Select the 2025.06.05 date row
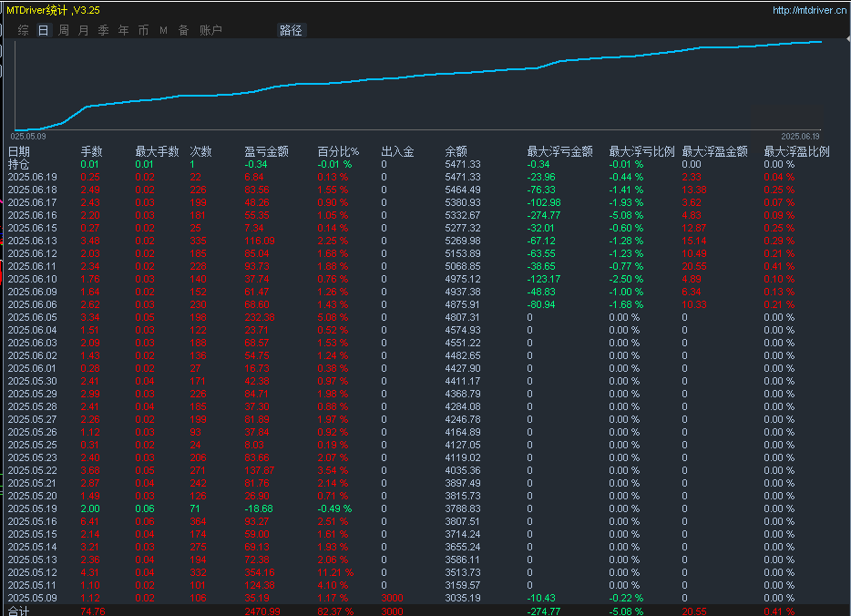 coord(33,317)
